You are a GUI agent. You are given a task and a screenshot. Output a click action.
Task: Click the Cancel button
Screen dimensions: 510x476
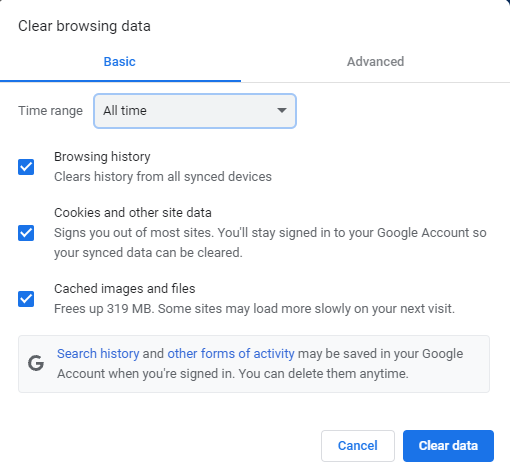[x=358, y=446]
